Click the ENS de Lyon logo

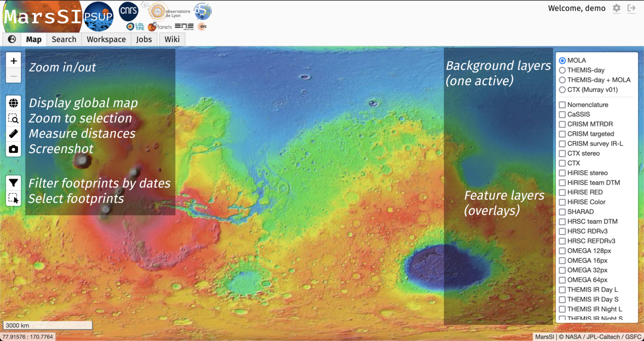(184, 27)
